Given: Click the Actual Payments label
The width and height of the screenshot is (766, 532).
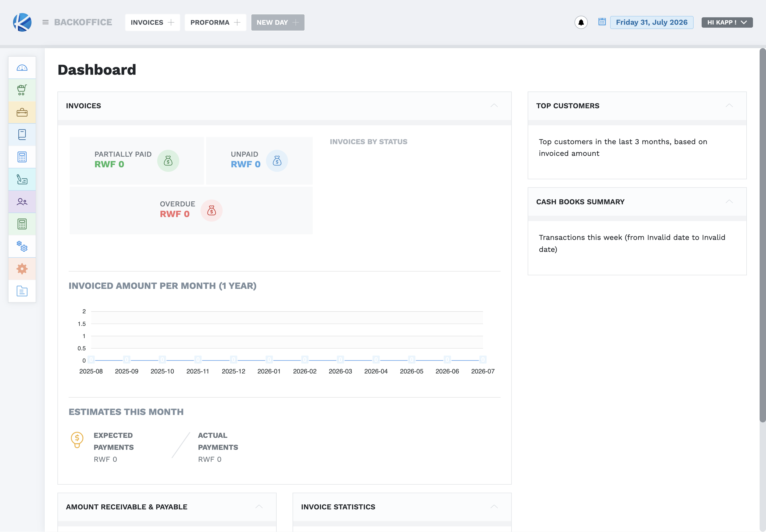Looking at the screenshot, I should tap(218, 441).
